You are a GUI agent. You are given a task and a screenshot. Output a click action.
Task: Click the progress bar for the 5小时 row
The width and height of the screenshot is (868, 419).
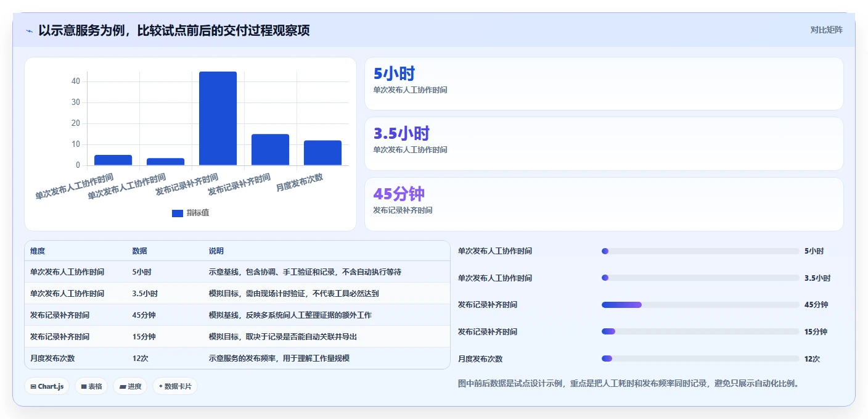click(700, 251)
